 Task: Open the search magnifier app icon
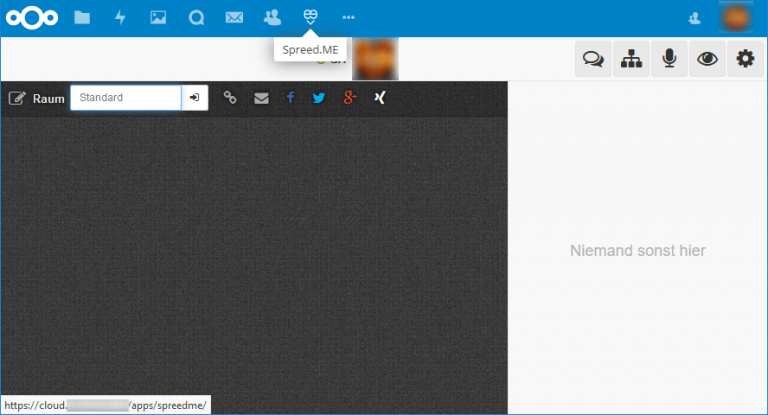(x=196, y=18)
